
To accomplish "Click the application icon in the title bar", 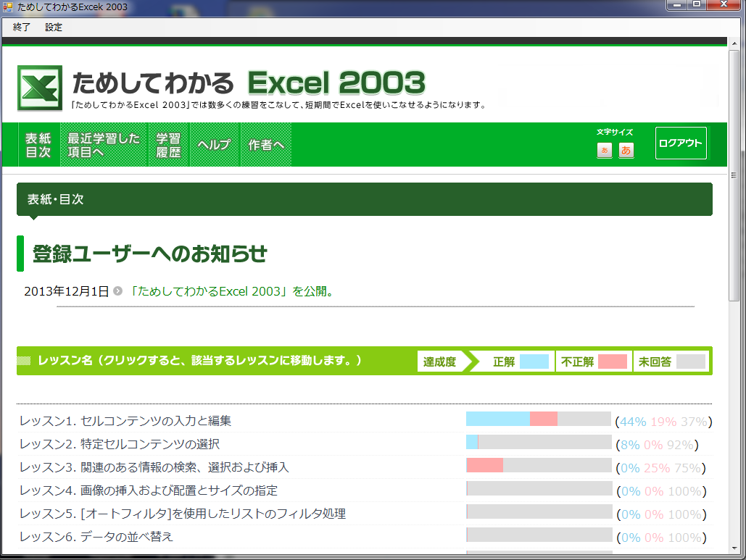I will pyautogui.click(x=7, y=7).
